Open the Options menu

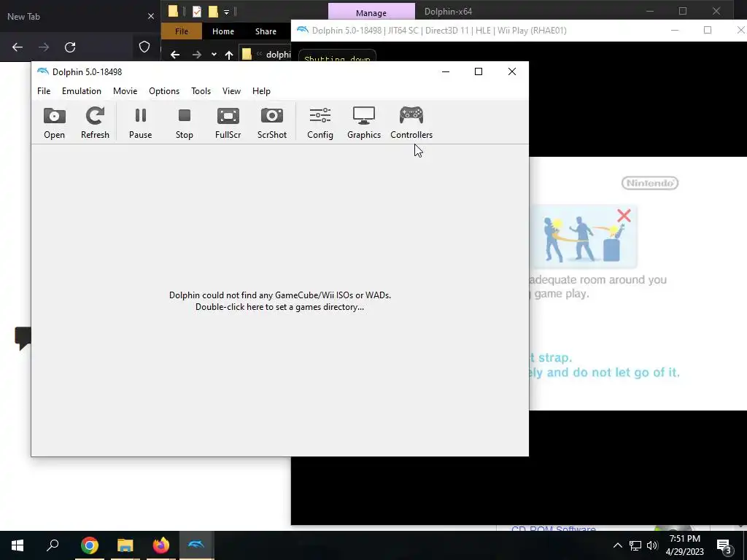coord(164,91)
